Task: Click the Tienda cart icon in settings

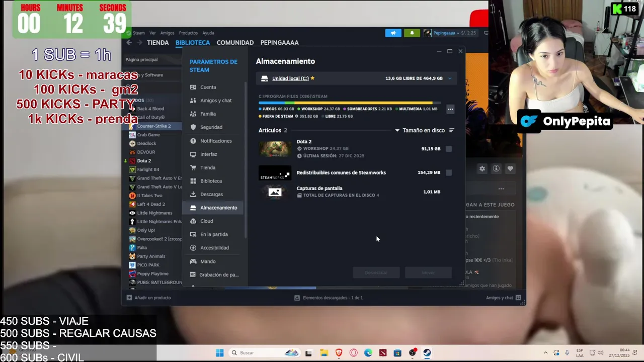Action: pos(193,167)
